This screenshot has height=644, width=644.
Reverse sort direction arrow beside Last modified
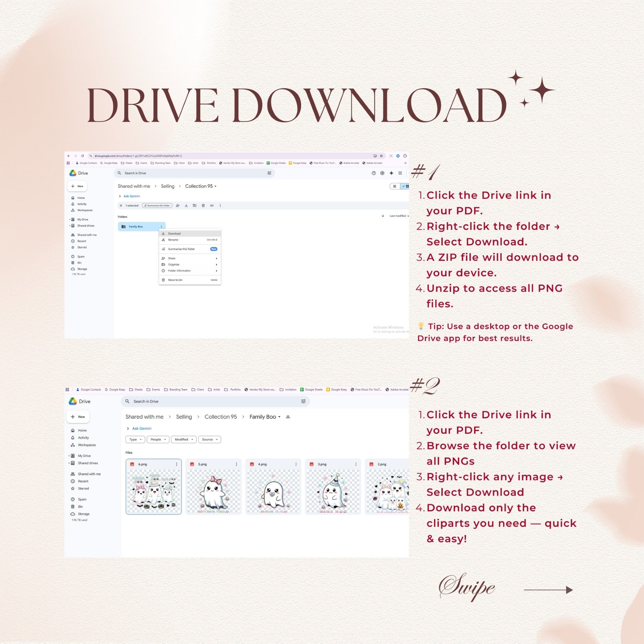click(383, 216)
